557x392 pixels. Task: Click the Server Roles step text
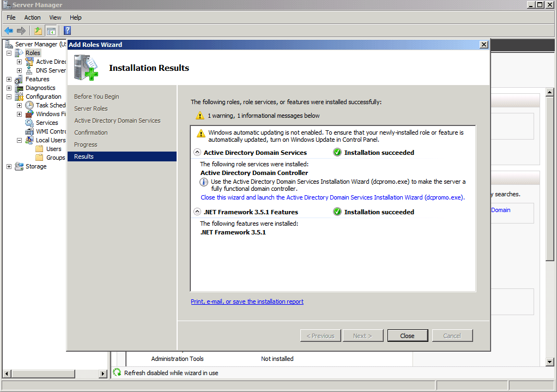point(91,108)
